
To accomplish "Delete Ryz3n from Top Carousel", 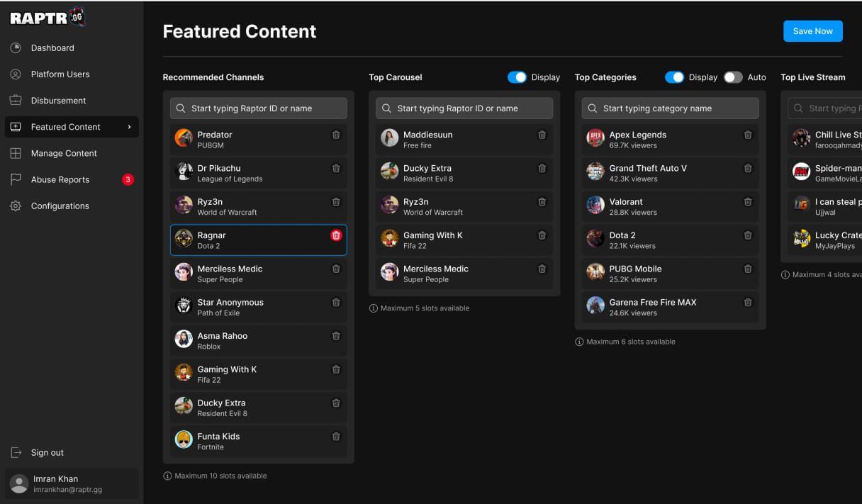I will click(542, 202).
